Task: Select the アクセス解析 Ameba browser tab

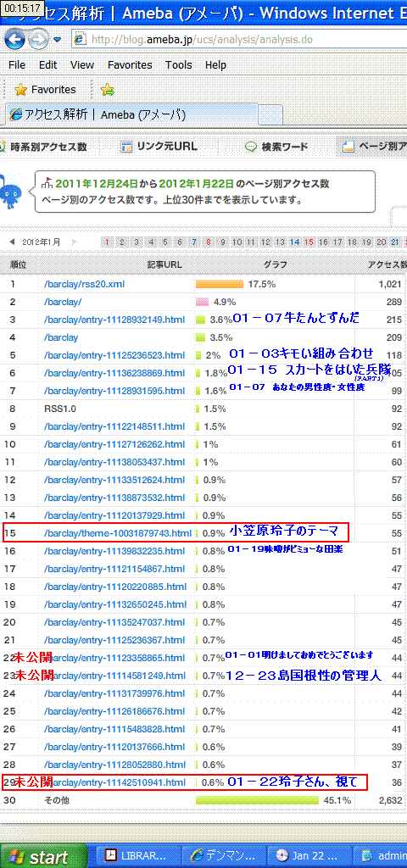Action: pos(131,114)
